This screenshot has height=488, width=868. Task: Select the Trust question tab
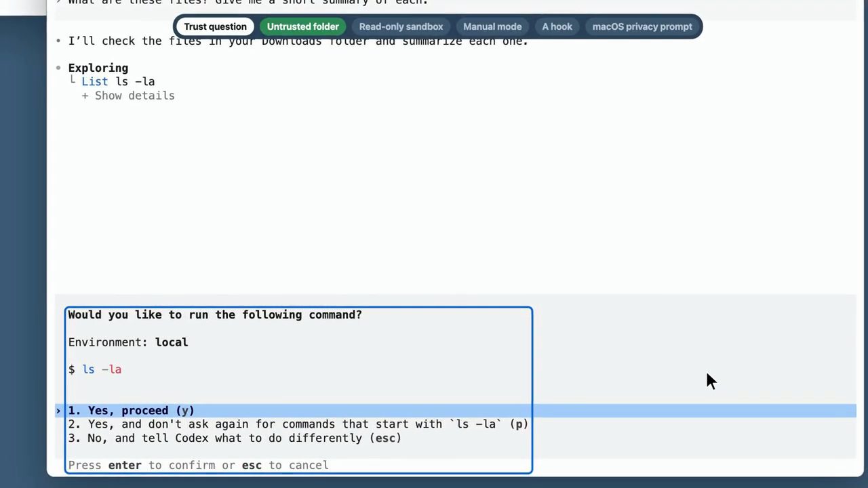pyautogui.click(x=215, y=26)
